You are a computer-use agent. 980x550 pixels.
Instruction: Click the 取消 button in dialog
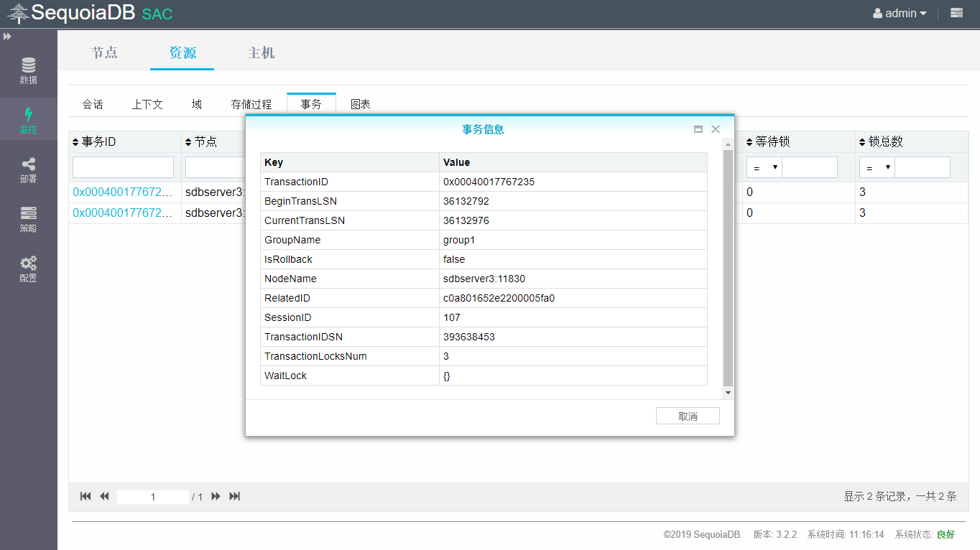[688, 416]
